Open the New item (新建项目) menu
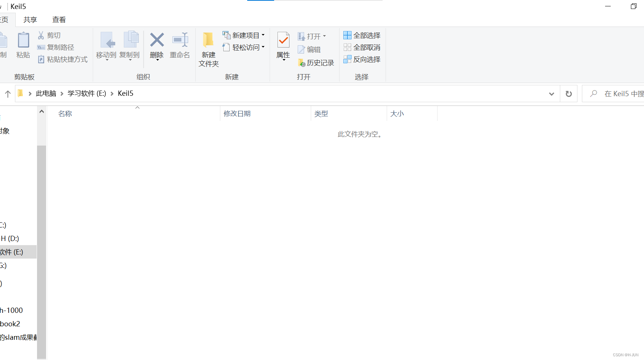 pyautogui.click(x=243, y=35)
